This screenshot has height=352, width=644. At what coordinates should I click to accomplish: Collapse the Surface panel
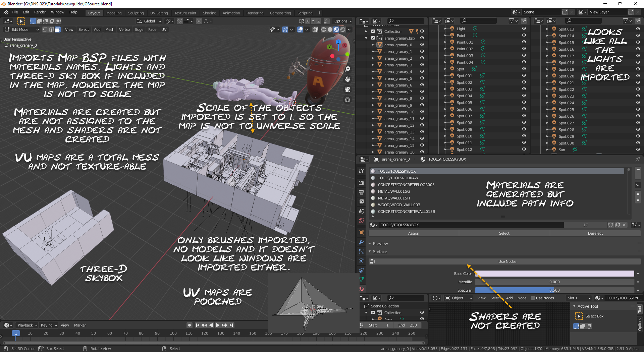[370, 252]
